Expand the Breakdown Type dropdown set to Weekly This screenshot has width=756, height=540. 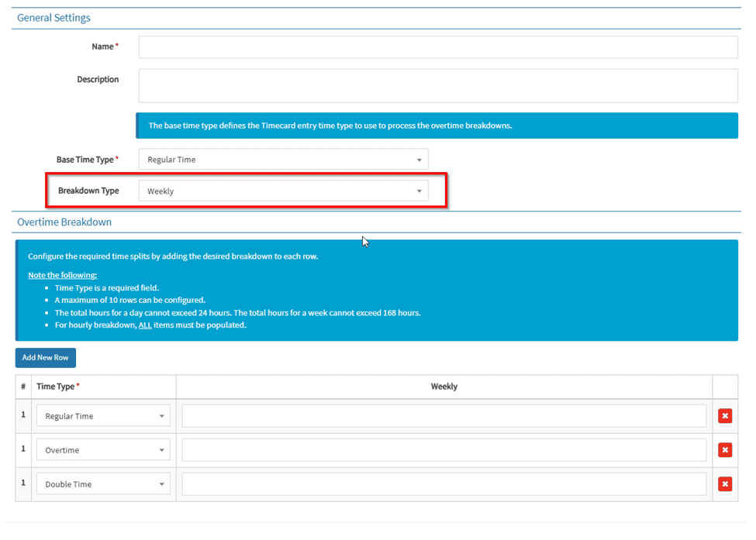[x=283, y=191]
